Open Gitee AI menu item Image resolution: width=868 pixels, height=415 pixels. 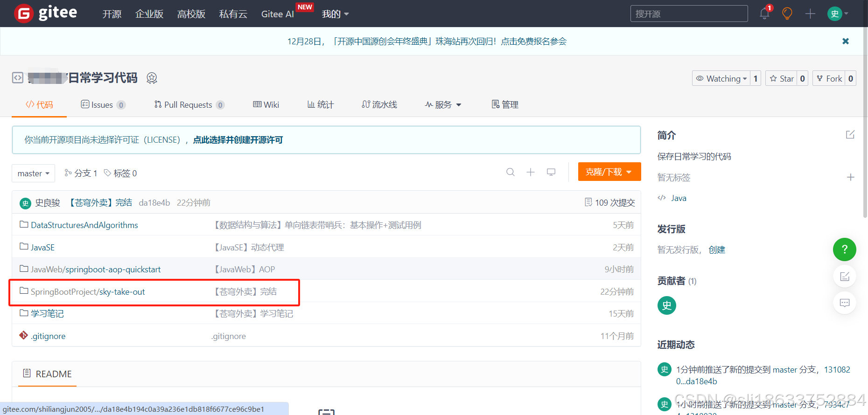click(x=278, y=14)
